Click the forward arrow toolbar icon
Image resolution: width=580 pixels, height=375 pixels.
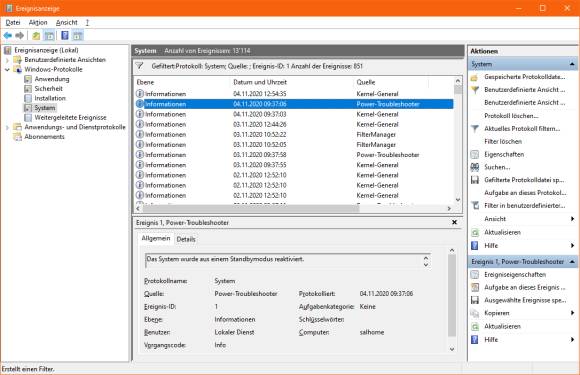(x=20, y=36)
